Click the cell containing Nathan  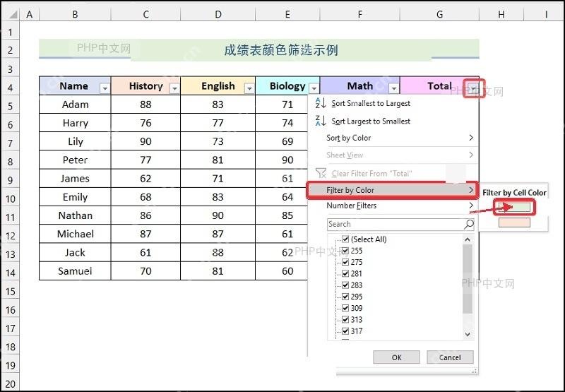75,215
